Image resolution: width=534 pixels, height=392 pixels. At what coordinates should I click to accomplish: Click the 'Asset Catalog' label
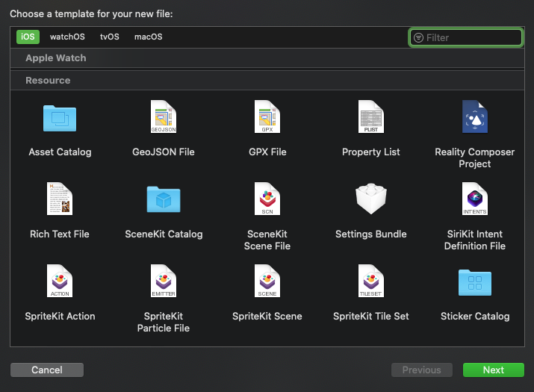(60, 152)
